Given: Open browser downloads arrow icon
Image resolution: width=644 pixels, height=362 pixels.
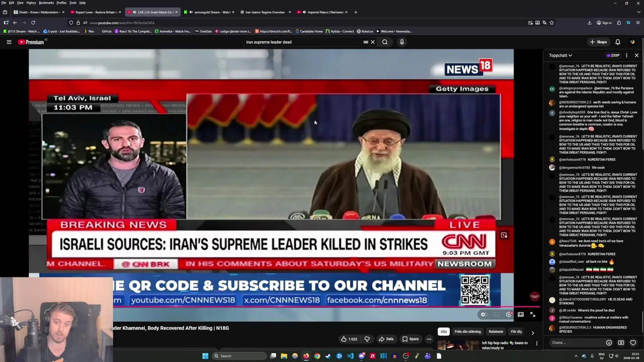Looking at the screenshot, I should 589,23.
